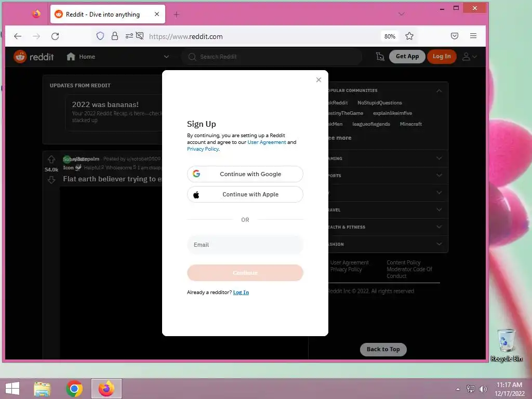Open a new browser tab
The image size is (532, 399).
(x=177, y=14)
